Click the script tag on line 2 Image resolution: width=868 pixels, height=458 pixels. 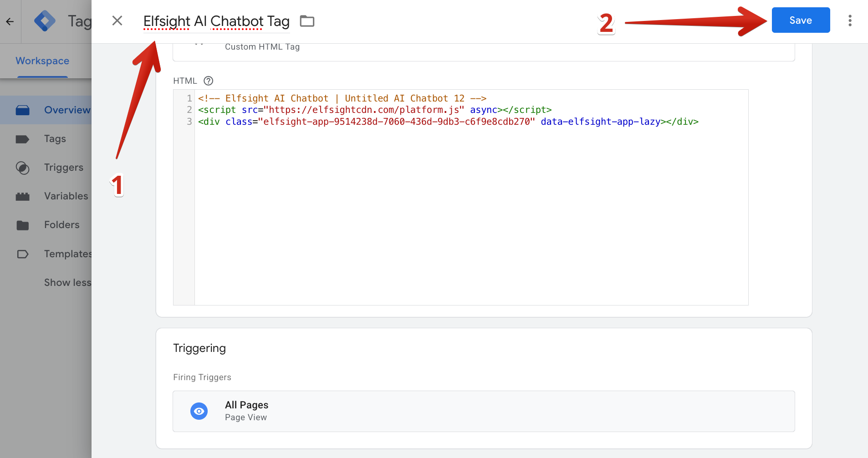tap(375, 110)
